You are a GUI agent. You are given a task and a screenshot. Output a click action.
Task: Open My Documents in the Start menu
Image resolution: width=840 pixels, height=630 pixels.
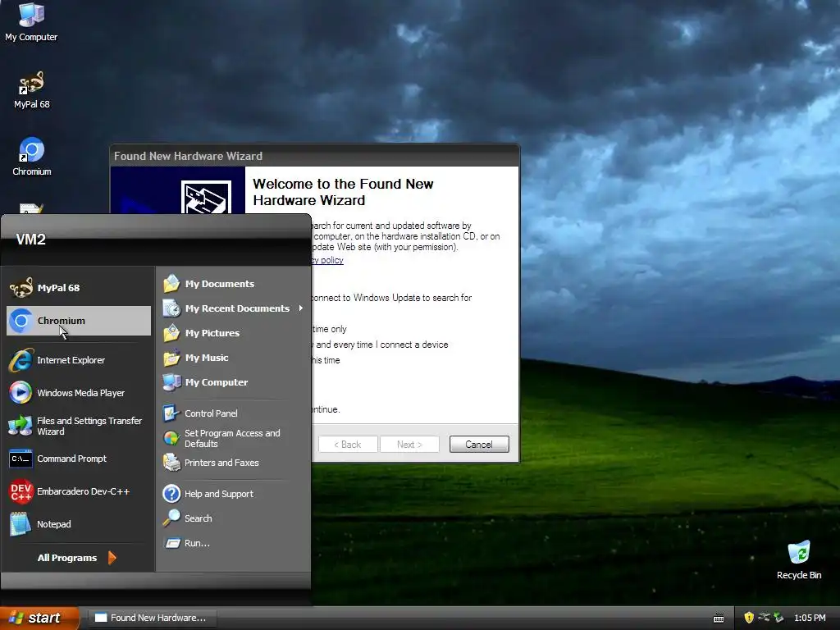coord(232,284)
